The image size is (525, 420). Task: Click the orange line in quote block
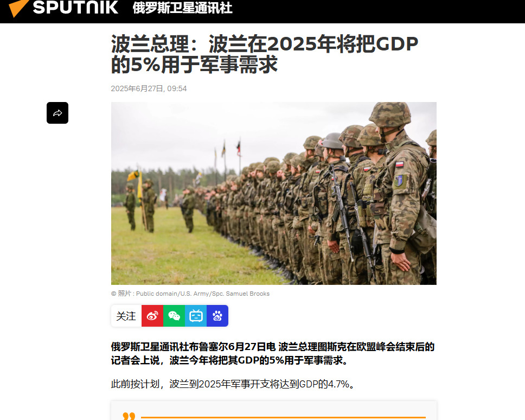click(283, 417)
